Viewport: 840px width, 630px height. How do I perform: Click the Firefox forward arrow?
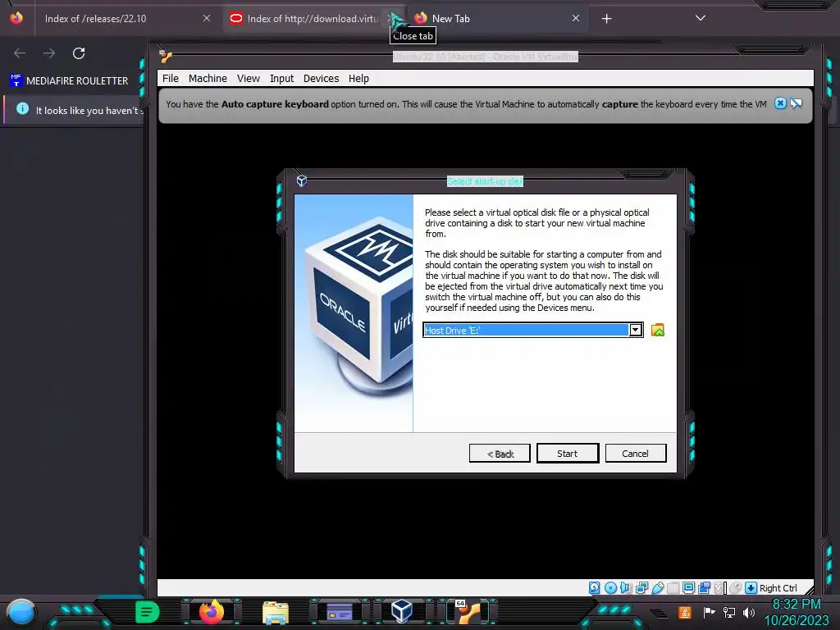pyautogui.click(x=49, y=53)
